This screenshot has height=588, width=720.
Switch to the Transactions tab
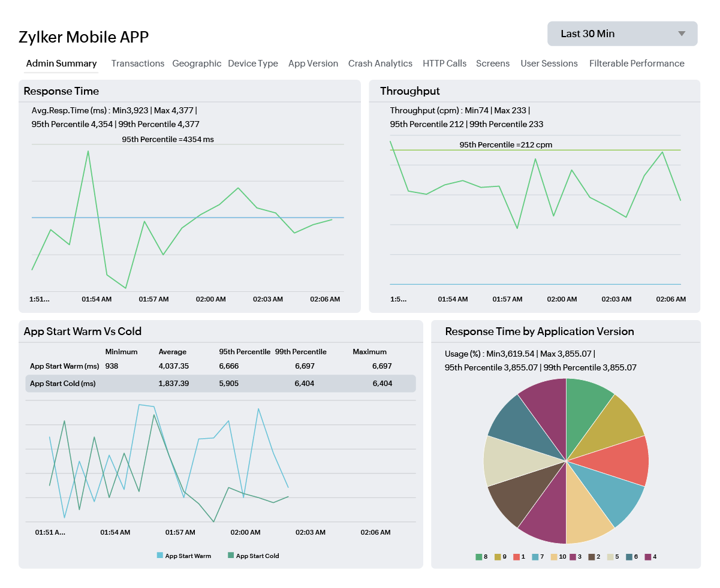(138, 64)
